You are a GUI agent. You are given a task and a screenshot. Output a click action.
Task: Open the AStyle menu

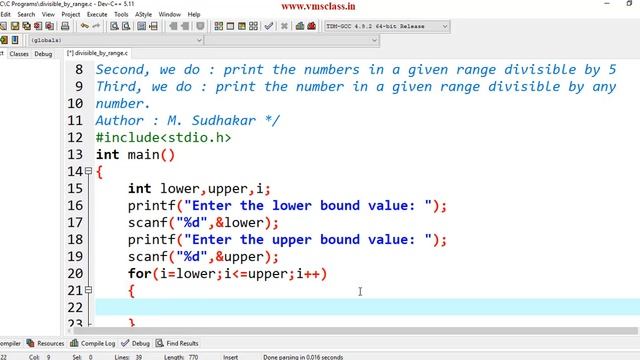[x=143, y=14]
